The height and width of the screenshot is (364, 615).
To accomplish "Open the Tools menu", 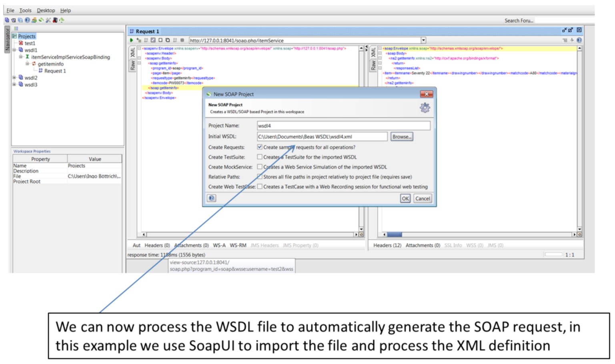I will pos(25,10).
